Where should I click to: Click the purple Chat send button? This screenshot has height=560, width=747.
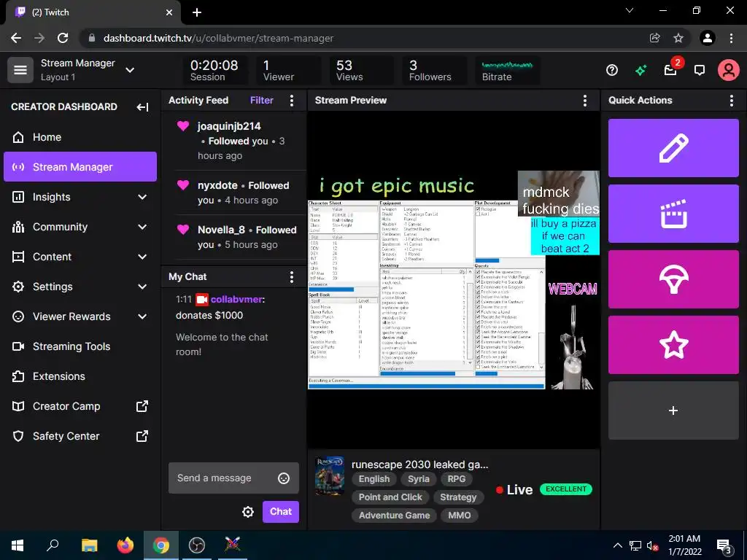(281, 511)
